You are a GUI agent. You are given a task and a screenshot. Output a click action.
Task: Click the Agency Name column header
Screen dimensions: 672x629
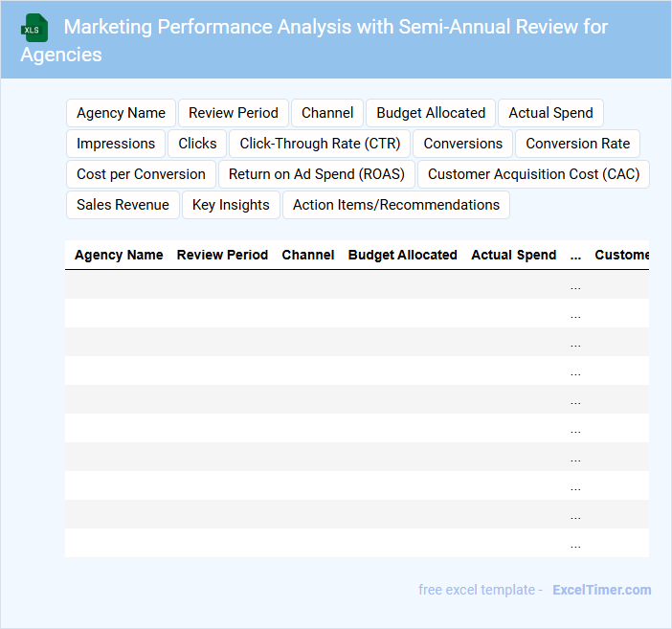tap(119, 256)
